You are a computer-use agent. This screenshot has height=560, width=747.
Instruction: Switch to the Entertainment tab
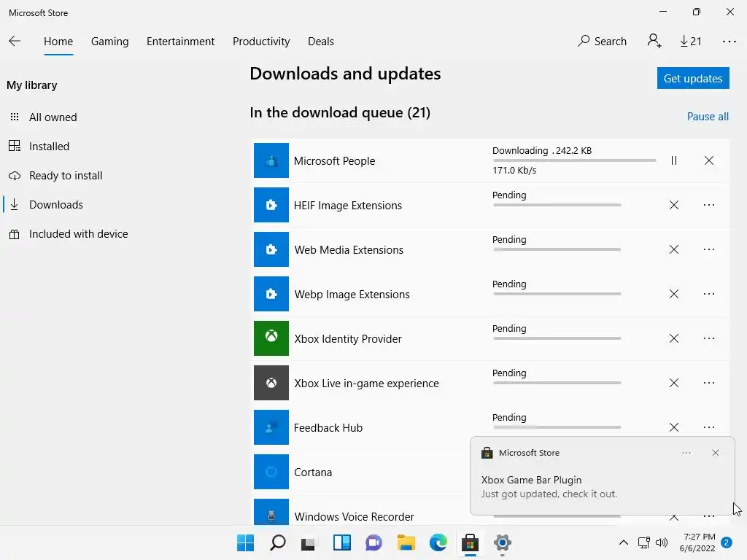181,42
